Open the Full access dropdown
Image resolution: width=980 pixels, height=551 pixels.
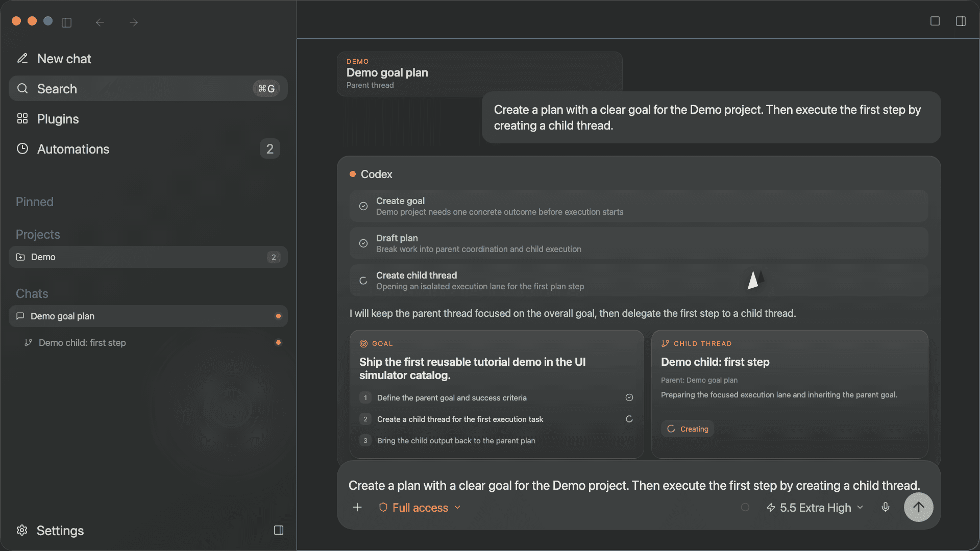420,508
